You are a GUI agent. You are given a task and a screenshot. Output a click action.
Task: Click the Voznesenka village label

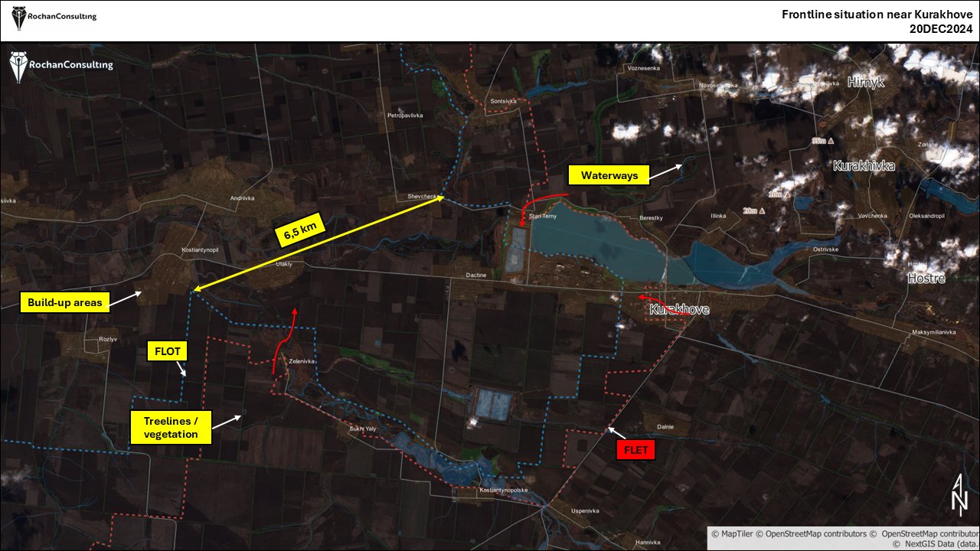pos(643,68)
